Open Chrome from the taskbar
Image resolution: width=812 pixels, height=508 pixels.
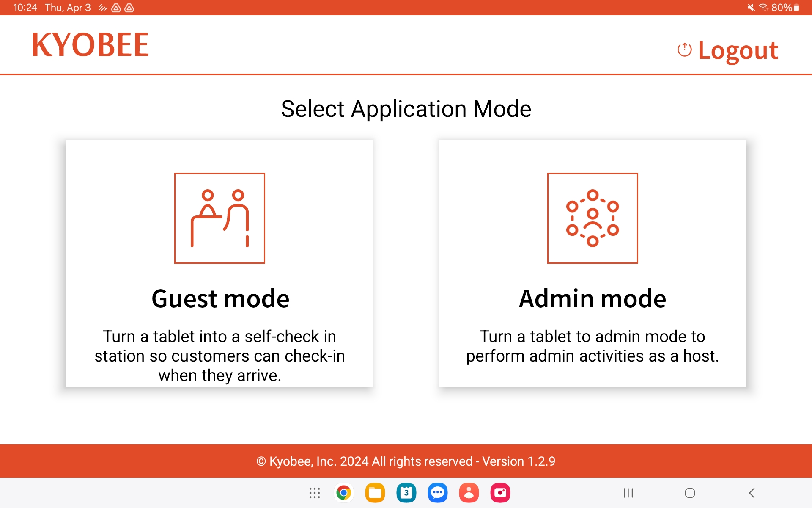(343, 493)
